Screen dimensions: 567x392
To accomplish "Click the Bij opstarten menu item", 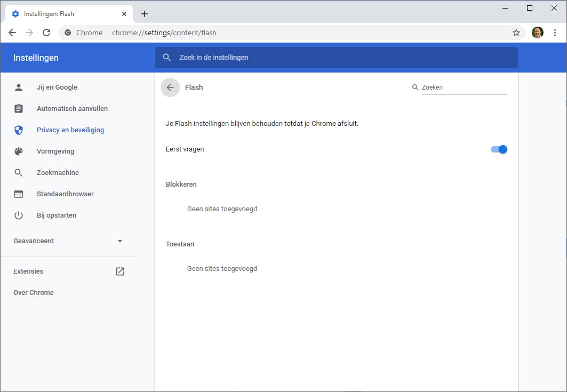I will pos(57,215).
